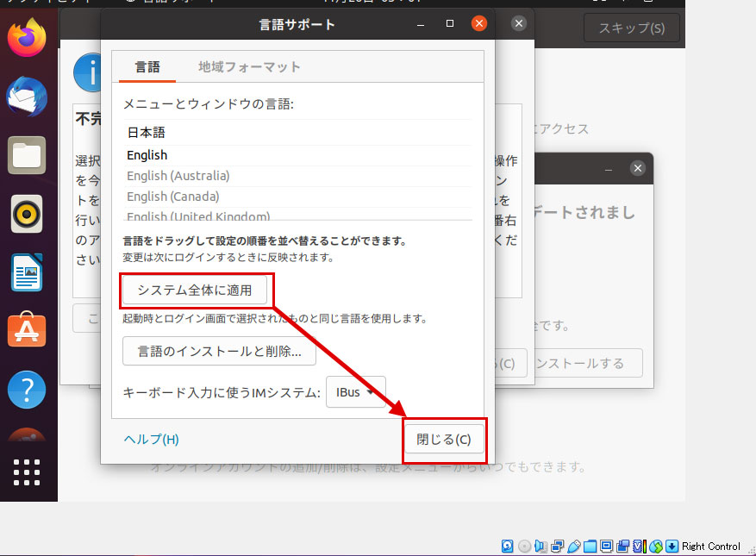Click the メニューとウィンドウの言語 label

pos(209,103)
